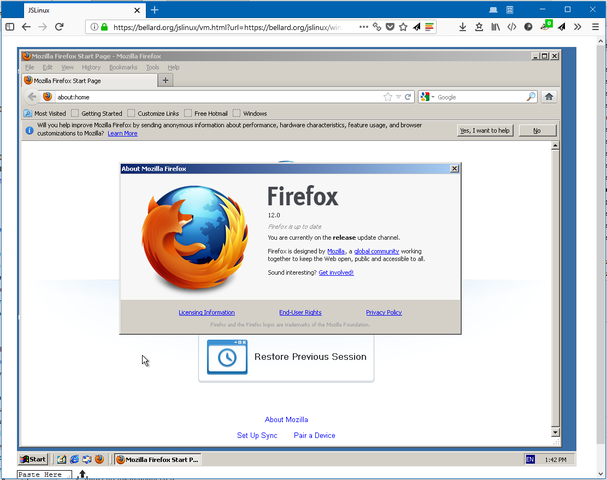Screen dimensions: 607x480
Task: Open the Customize Links bookmark
Action: point(153,113)
